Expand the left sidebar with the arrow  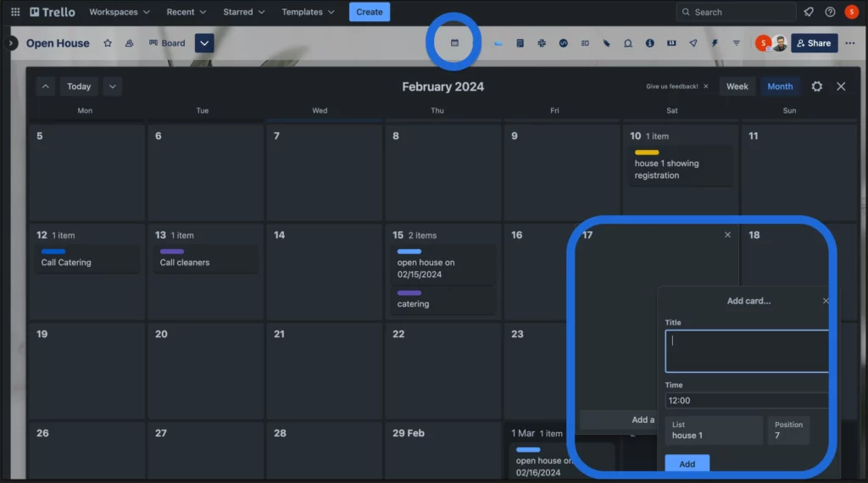pyautogui.click(x=10, y=43)
